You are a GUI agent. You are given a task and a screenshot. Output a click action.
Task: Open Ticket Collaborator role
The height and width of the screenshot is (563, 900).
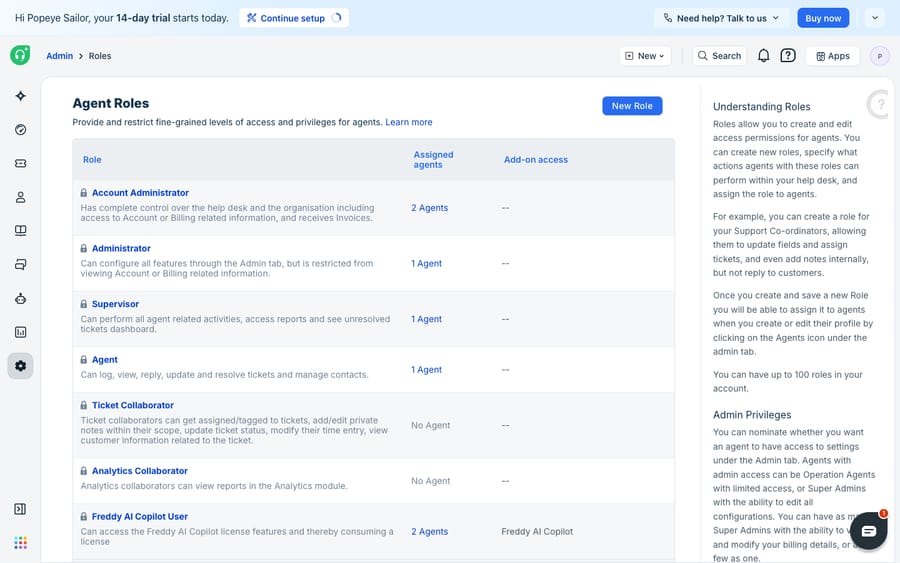coord(133,405)
